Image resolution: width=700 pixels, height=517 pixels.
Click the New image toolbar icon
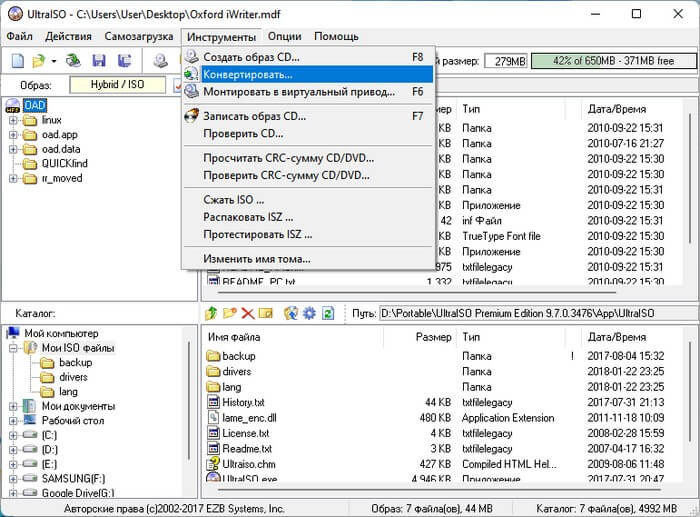coord(17,60)
